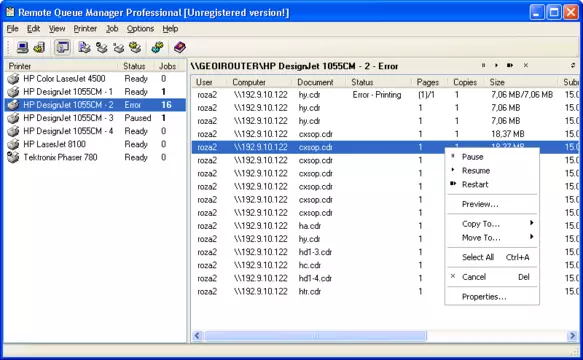Open the Printer menu
This screenshot has height=360, width=583.
pos(85,29)
